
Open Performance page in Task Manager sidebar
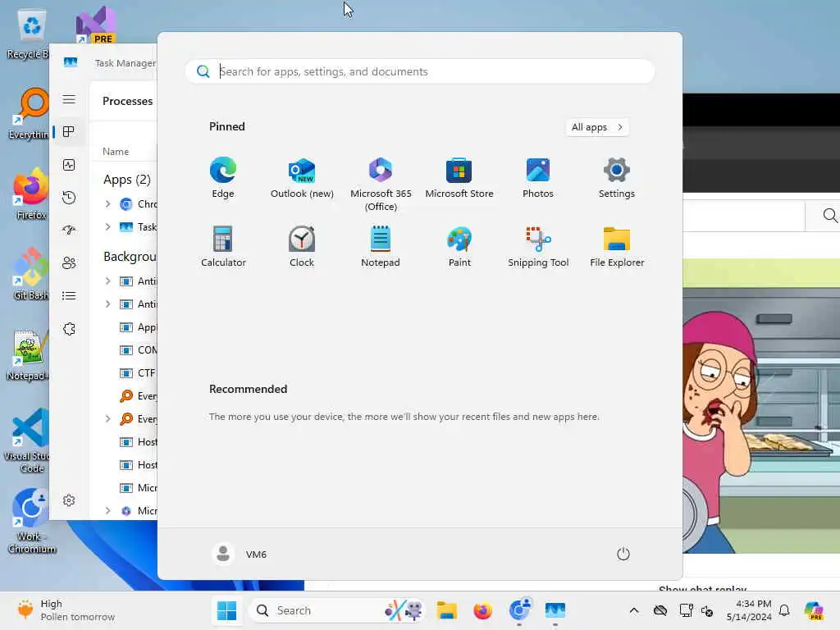pyautogui.click(x=69, y=165)
